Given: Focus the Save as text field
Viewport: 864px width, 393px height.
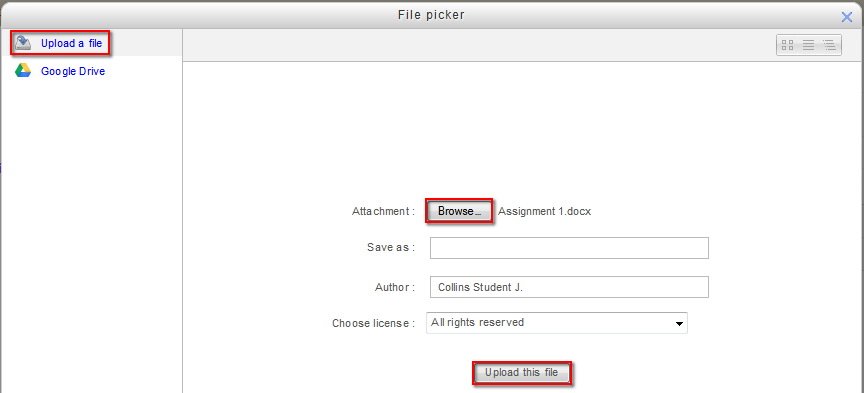Looking at the screenshot, I should click(569, 248).
